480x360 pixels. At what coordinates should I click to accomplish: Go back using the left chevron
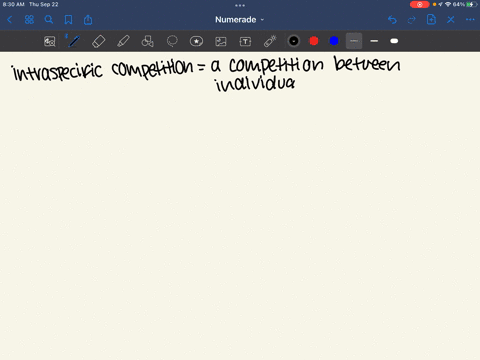pos(10,20)
